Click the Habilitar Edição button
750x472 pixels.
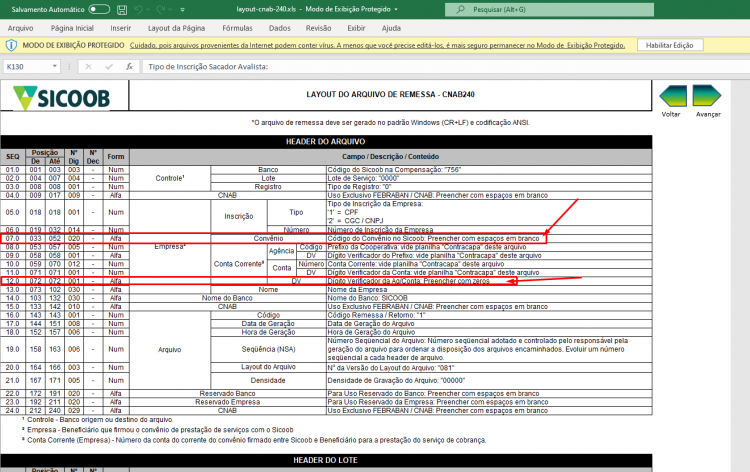670,45
